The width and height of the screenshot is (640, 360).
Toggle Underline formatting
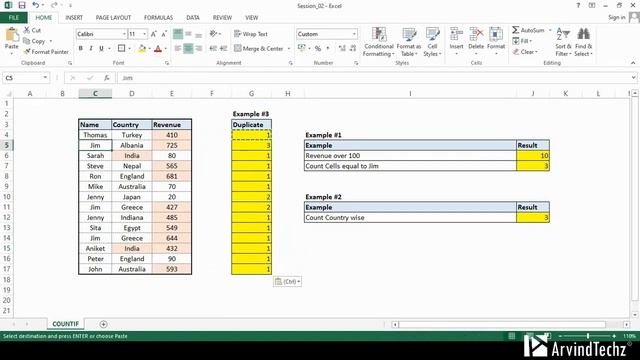pos(101,49)
